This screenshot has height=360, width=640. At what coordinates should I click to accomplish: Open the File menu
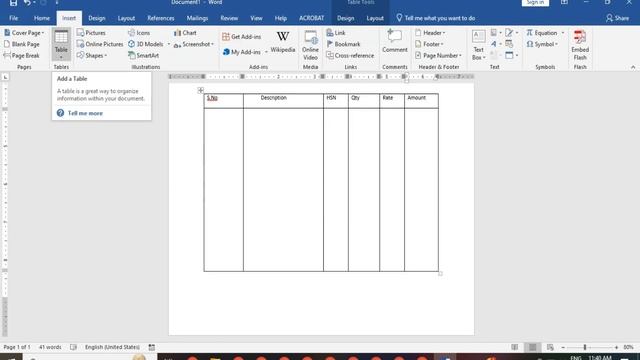13,18
